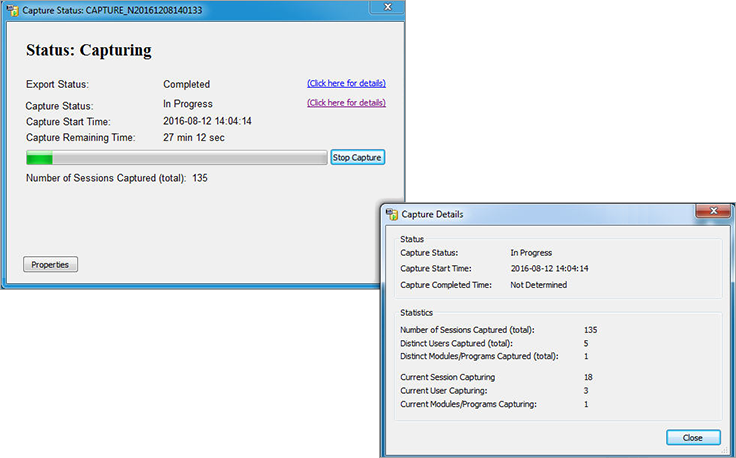
Task: Click Current User Capturing label
Action: [x=444, y=390]
